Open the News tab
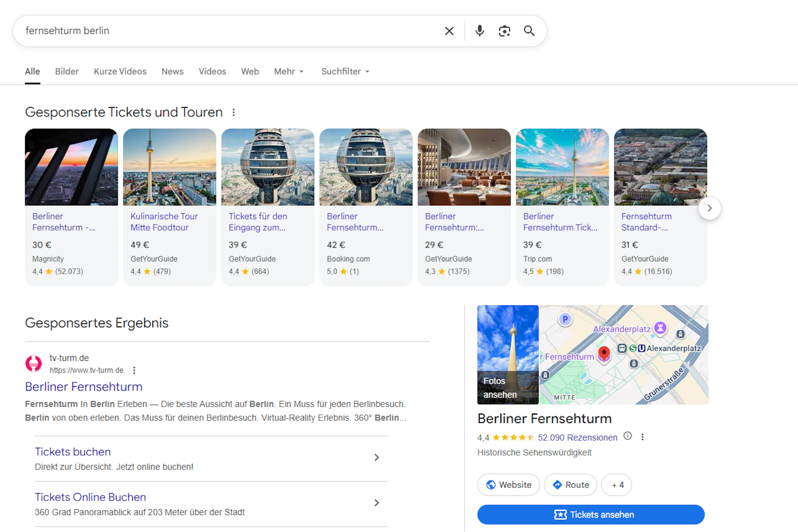The image size is (798, 532). [172, 71]
